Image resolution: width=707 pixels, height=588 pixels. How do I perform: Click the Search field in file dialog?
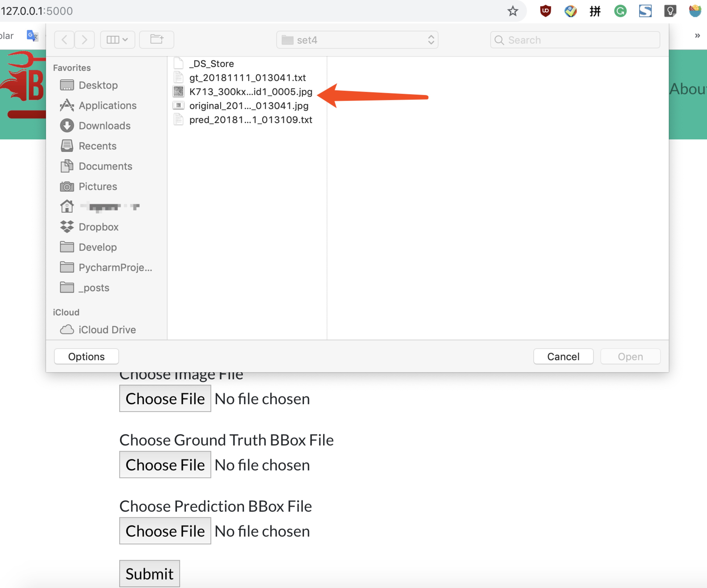point(575,40)
